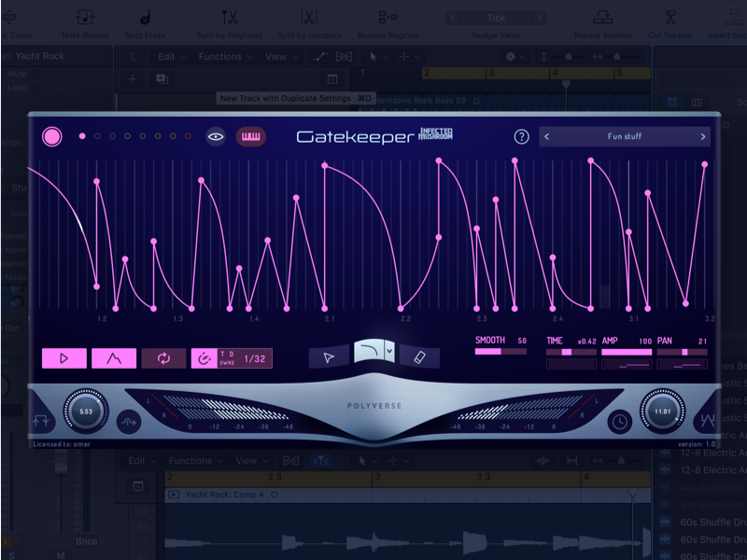The image size is (747, 560).
Task: Open the View menu in the editor
Action: (247, 460)
